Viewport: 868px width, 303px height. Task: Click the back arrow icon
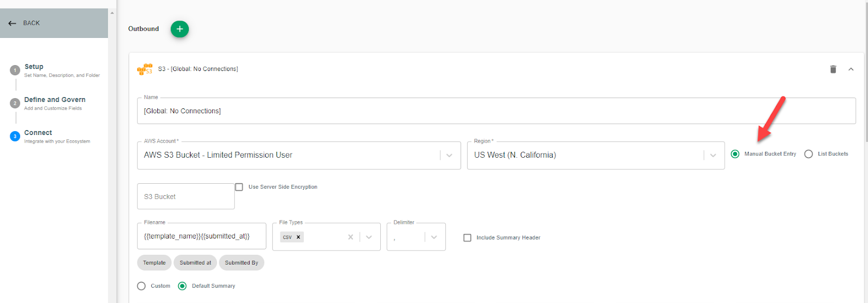12,23
